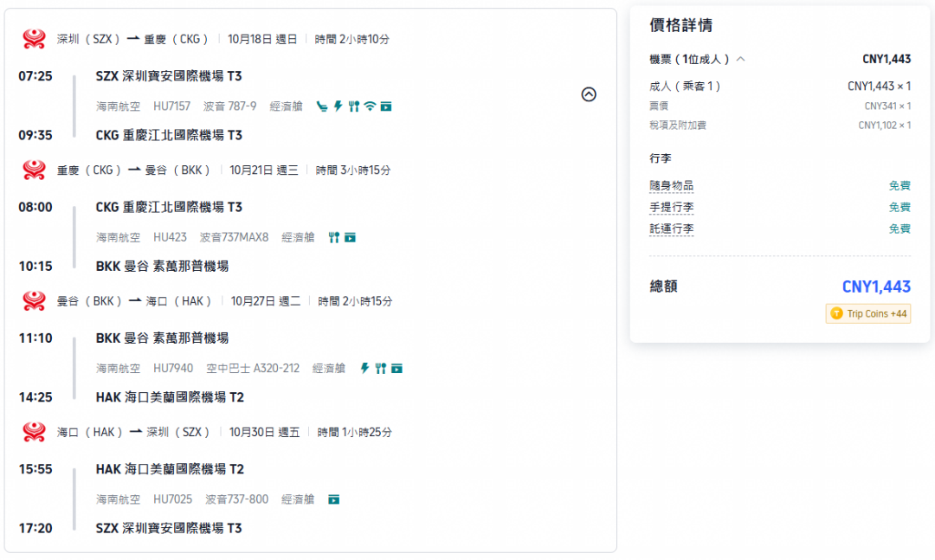The height and width of the screenshot is (560, 935).
Task: Click the 17:20 arrival time
Action: click(35, 528)
